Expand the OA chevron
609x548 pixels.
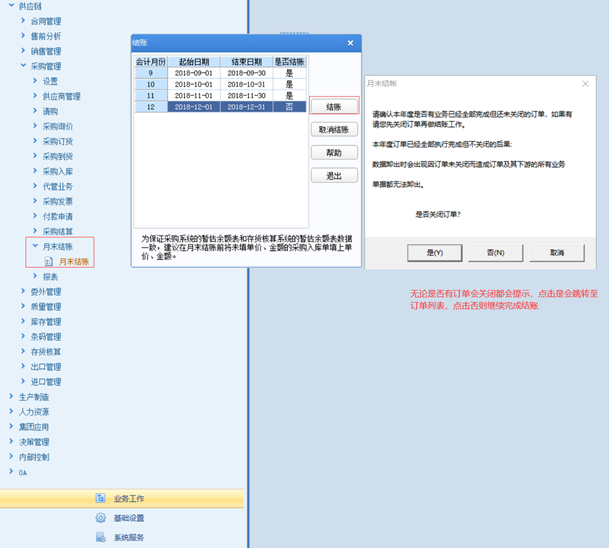[11, 471]
